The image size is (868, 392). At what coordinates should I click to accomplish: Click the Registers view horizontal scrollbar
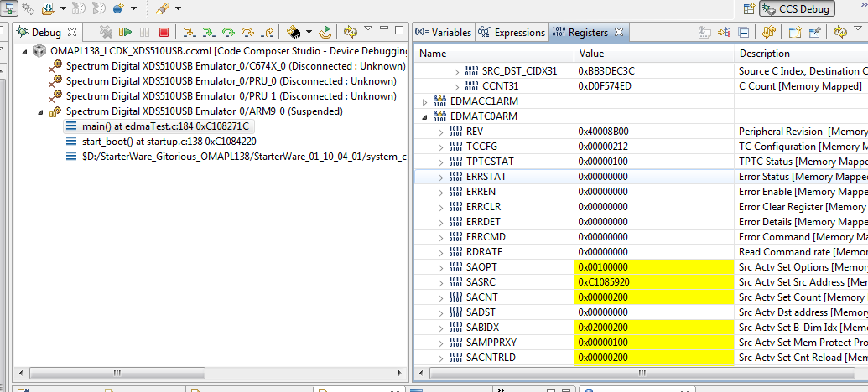point(642,374)
